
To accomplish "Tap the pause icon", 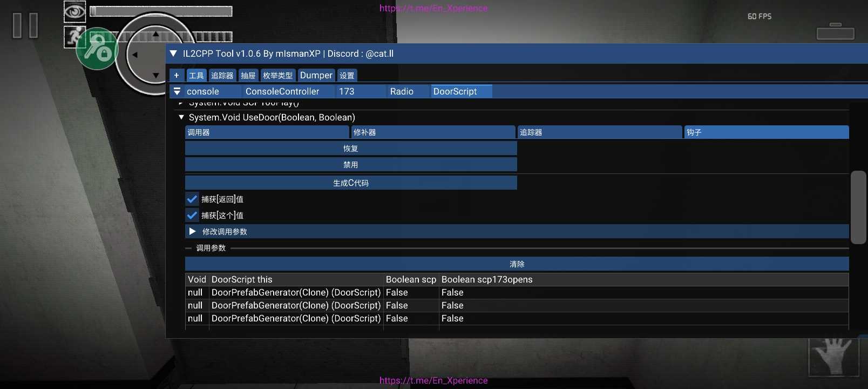I will pyautogui.click(x=25, y=25).
